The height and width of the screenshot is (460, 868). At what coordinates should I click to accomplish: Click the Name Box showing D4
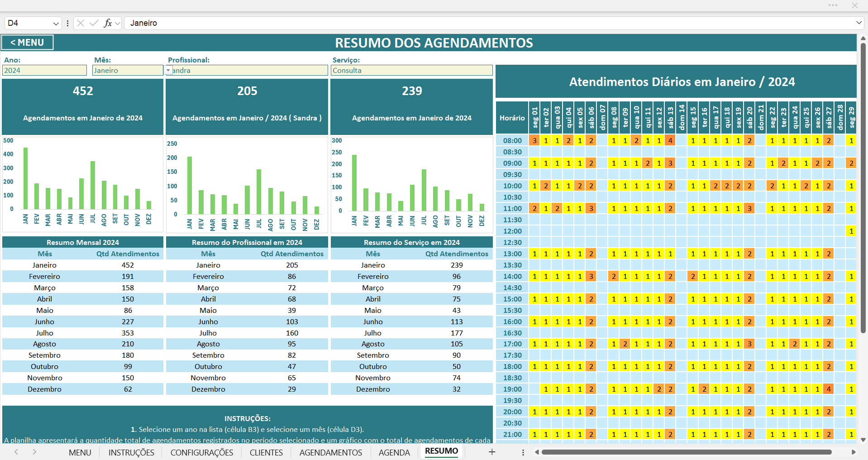[x=29, y=23]
